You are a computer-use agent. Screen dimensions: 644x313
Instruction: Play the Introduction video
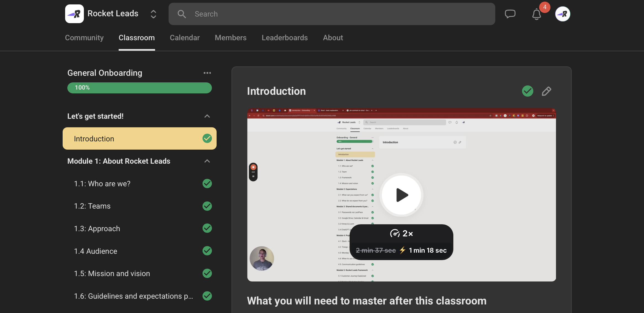click(401, 195)
